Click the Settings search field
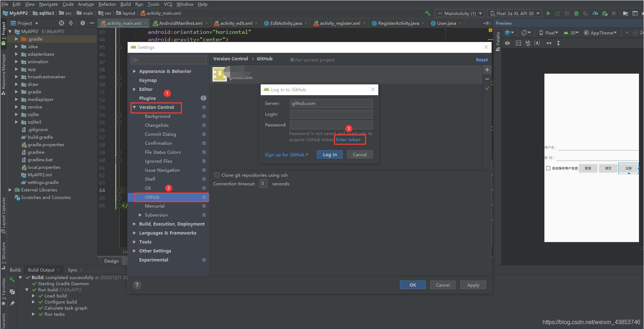Viewport: 644px width, 329px height. click(168, 60)
